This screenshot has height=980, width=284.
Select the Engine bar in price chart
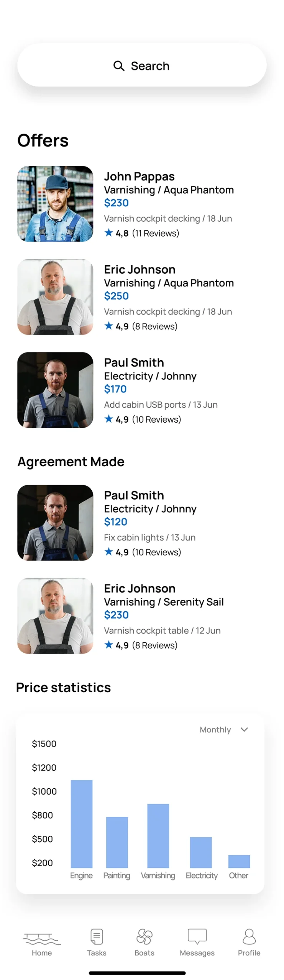(82, 824)
